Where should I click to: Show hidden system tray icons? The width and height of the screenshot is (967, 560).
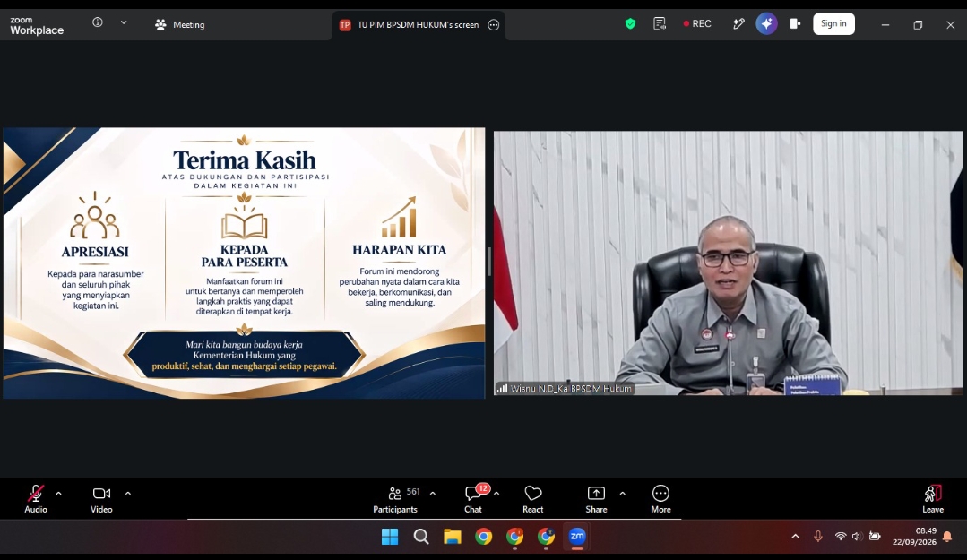(x=796, y=537)
